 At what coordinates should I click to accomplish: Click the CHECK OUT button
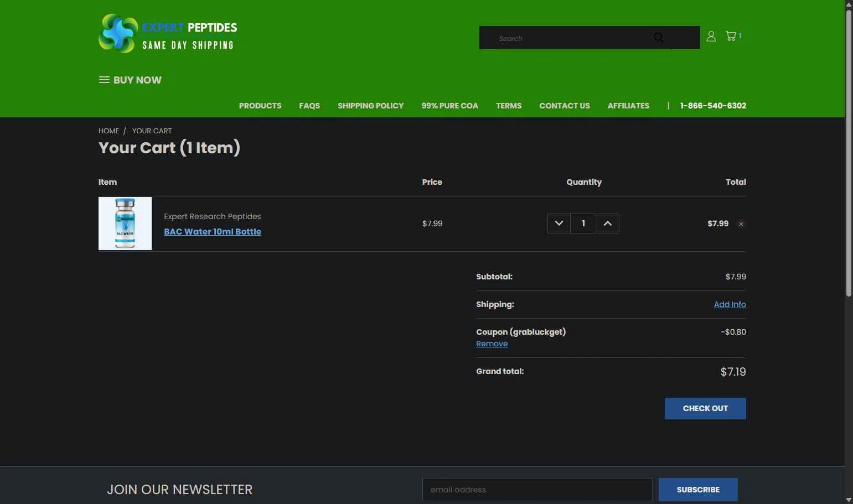pyautogui.click(x=705, y=408)
